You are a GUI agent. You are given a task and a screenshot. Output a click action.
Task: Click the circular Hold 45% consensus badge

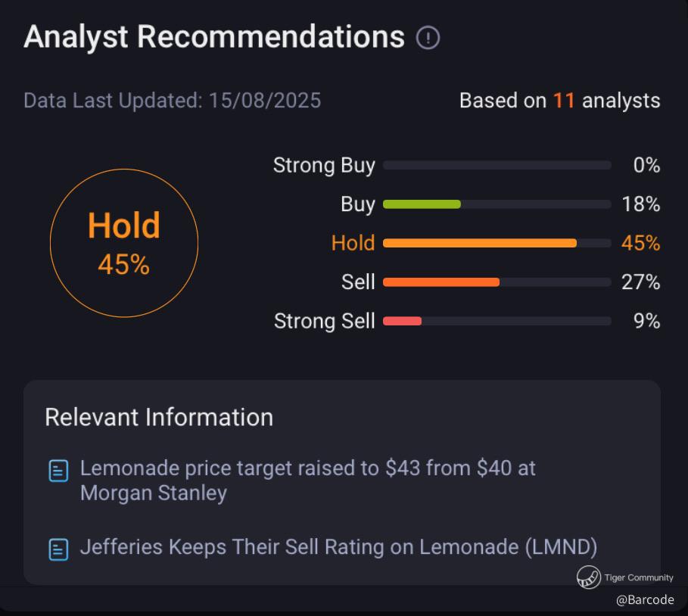pyautogui.click(x=124, y=243)
